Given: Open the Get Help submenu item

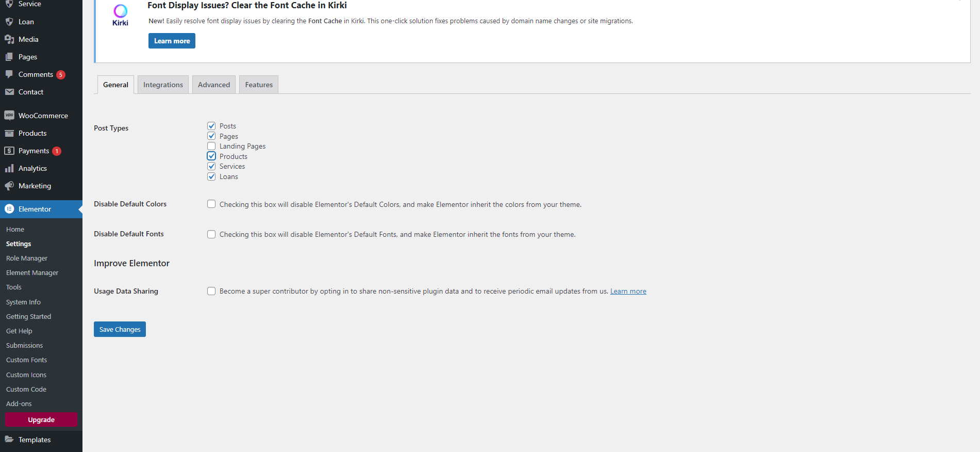Looking at the screenshot, I should [19, 331].
